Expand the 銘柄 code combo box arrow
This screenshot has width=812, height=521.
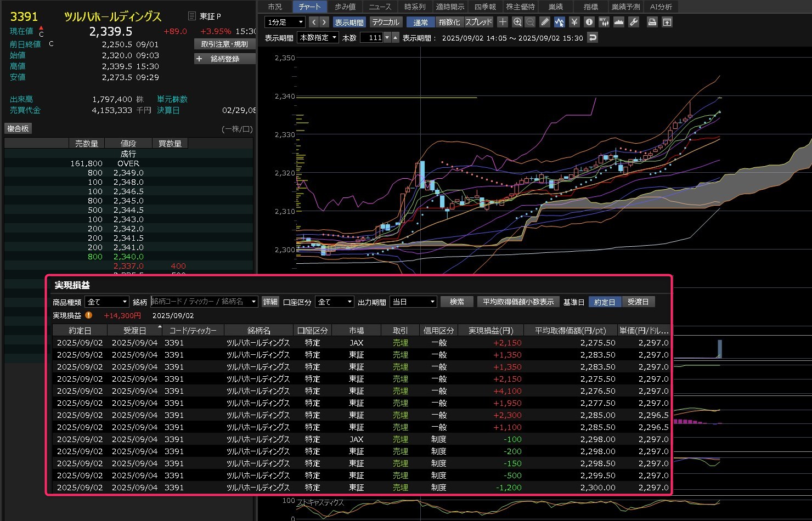pyautogui.click(x=253, y=302)
